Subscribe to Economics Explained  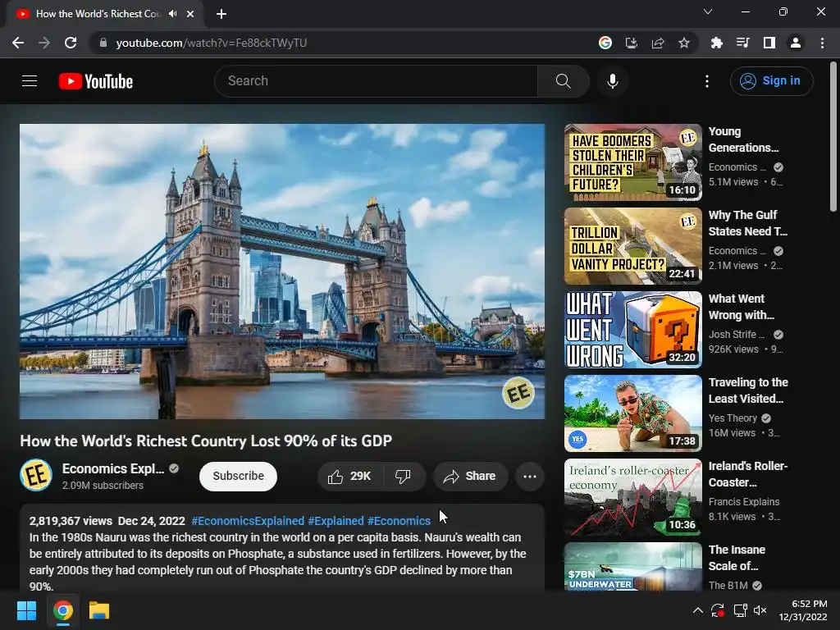click(238, 477)
